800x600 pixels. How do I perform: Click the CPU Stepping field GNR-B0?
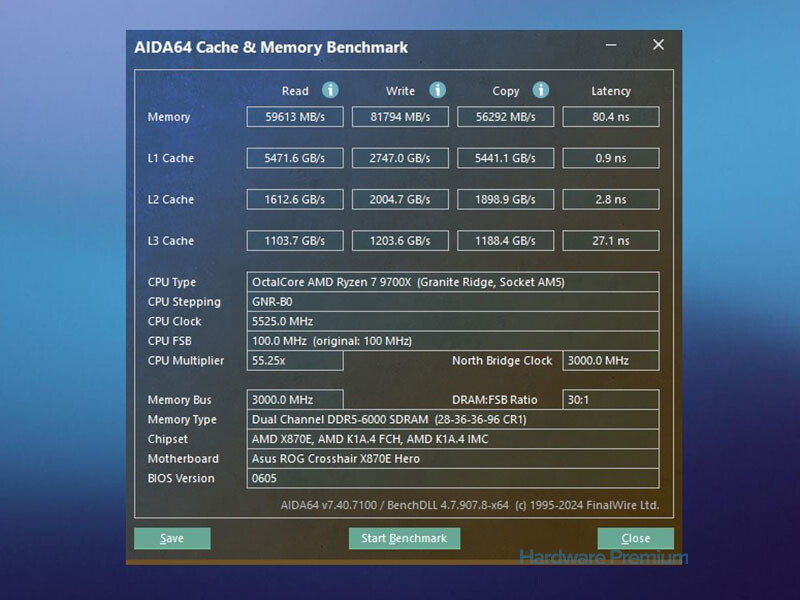(453, 302)
